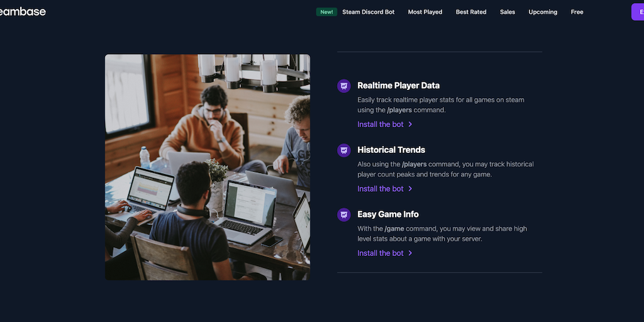Viewport: 644px width, 322px height.
Task: View the Free games page
Action: [577, 12]
